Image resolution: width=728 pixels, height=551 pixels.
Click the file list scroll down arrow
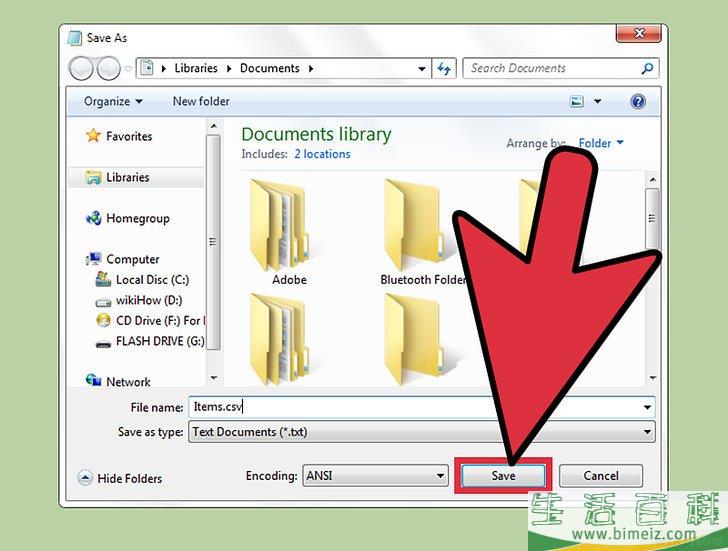pos(652,377)
